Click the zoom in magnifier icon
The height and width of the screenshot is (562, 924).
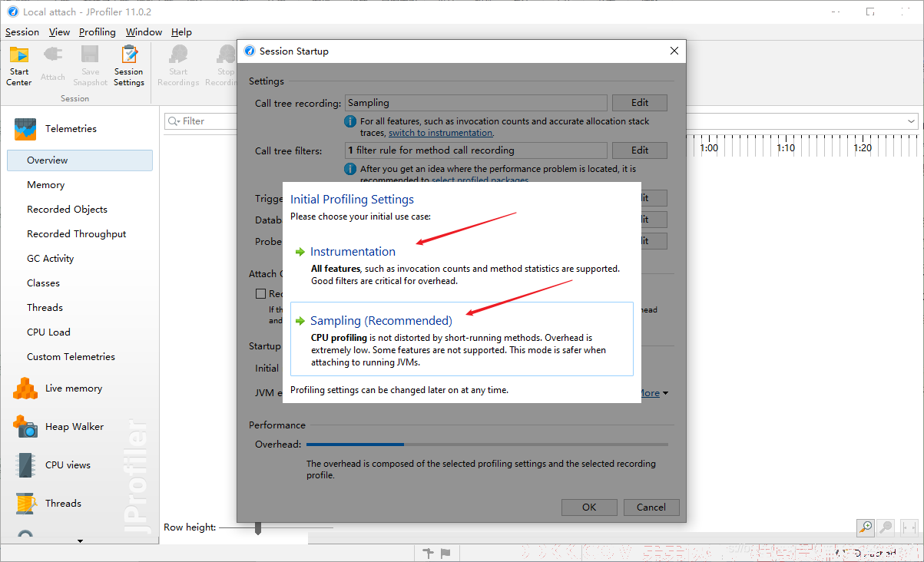866,527
